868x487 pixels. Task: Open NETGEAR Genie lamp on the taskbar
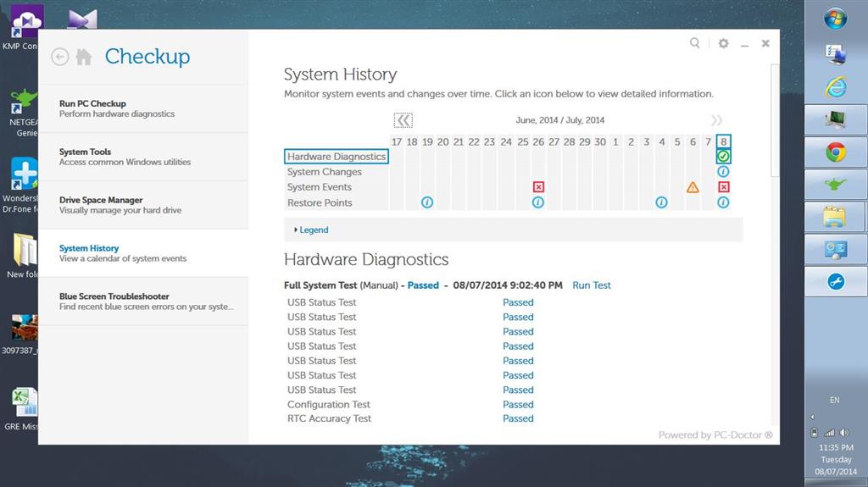click(835, 185)
